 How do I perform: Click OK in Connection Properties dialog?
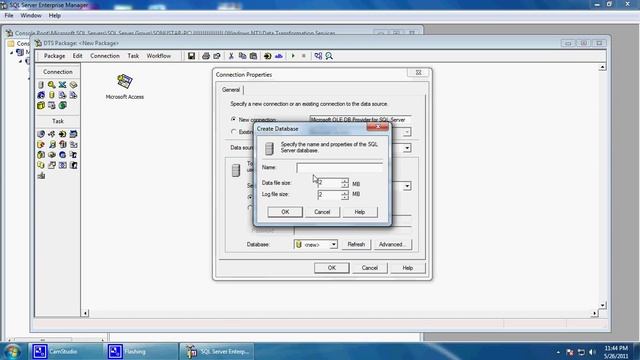coord(331,268)
